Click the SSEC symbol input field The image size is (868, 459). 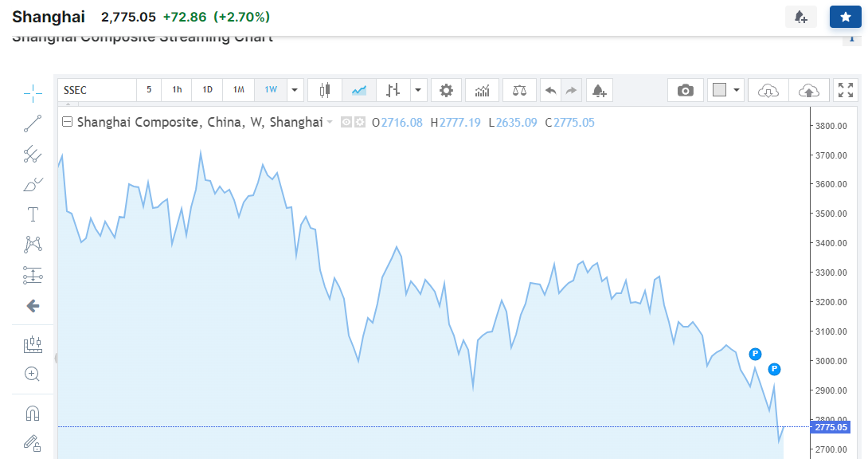pyautogui.click(x=97, y=90)
